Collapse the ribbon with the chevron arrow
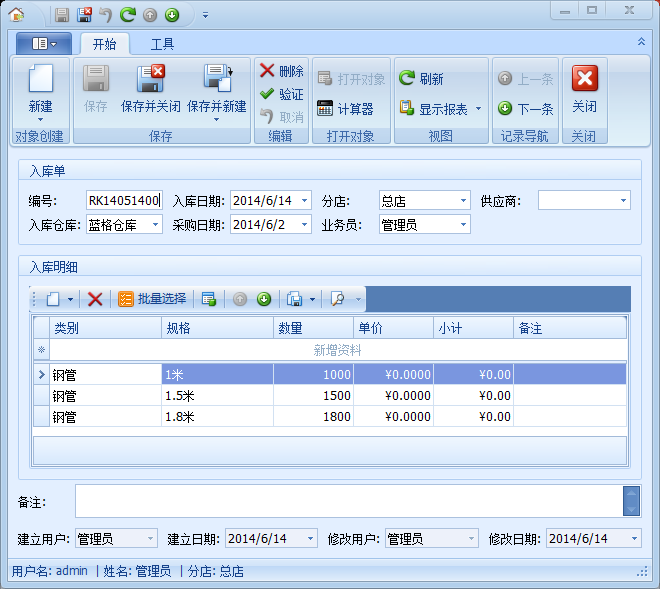 (641, 42)
